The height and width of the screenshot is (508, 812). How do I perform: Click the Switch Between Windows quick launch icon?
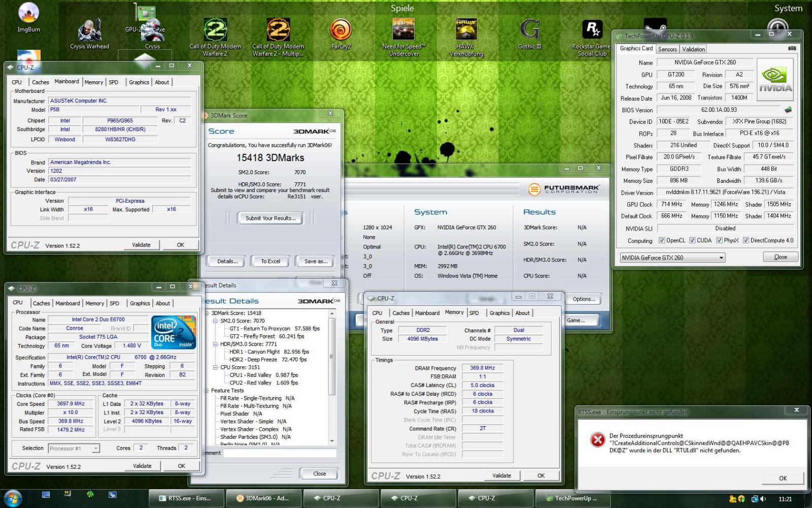point(112,494)
